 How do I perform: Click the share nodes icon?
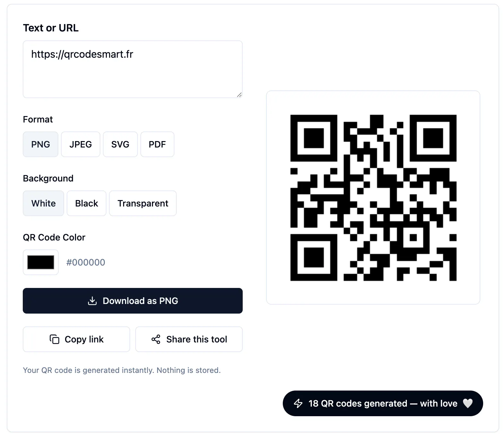coord(156,339)
